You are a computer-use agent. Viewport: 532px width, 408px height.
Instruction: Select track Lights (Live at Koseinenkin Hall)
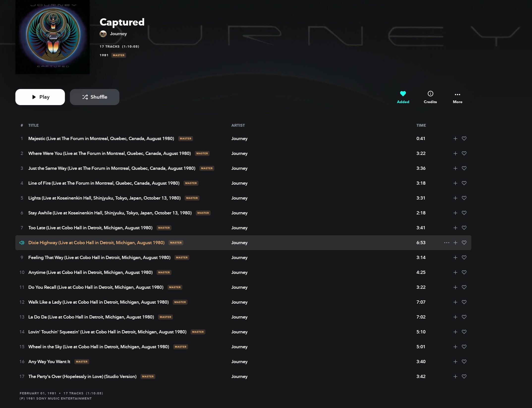click(x=104, y=198)
